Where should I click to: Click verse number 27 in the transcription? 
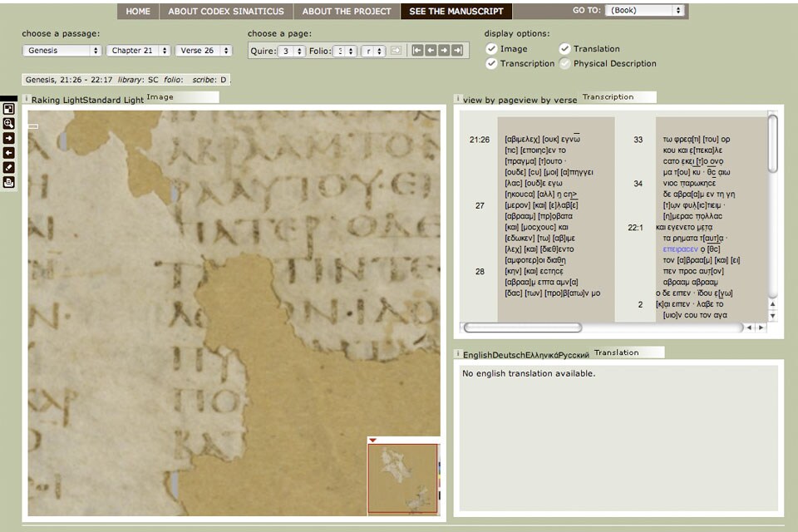point(480,205)
